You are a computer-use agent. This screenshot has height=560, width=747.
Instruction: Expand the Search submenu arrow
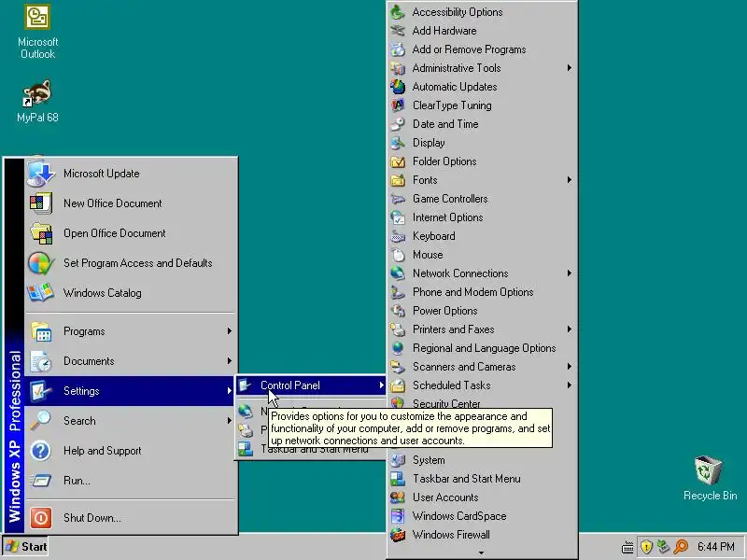229,421
